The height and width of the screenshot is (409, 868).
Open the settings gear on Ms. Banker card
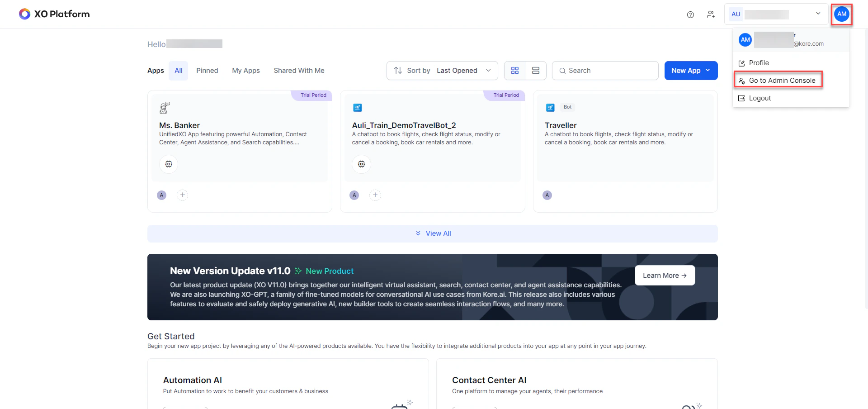pyautogui.click(x=169, y=164)
